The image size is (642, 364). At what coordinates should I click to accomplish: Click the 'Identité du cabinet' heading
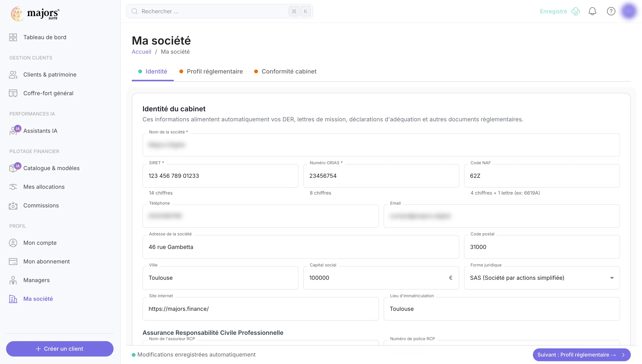point(174,109)
